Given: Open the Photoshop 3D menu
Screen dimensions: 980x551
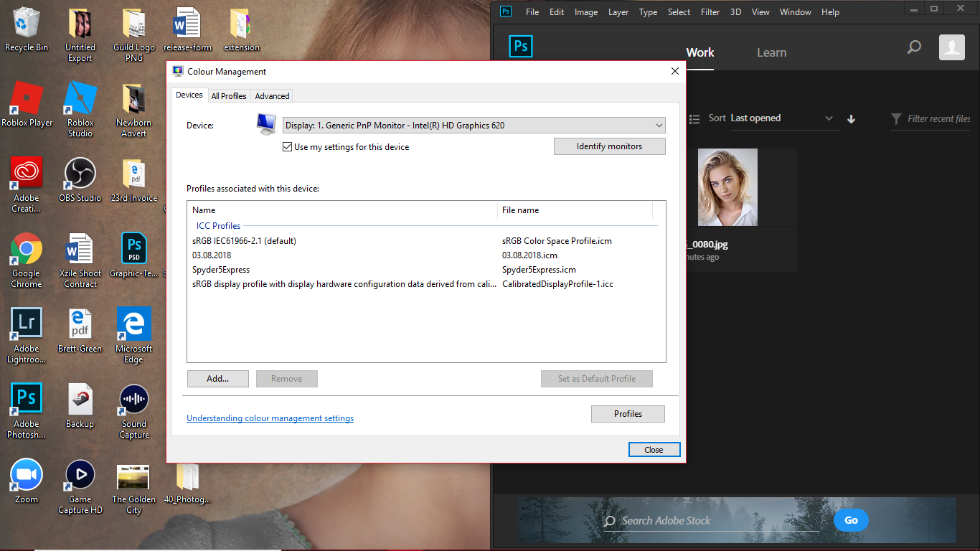Looking at the screenshot, I should tap(735, 12).
